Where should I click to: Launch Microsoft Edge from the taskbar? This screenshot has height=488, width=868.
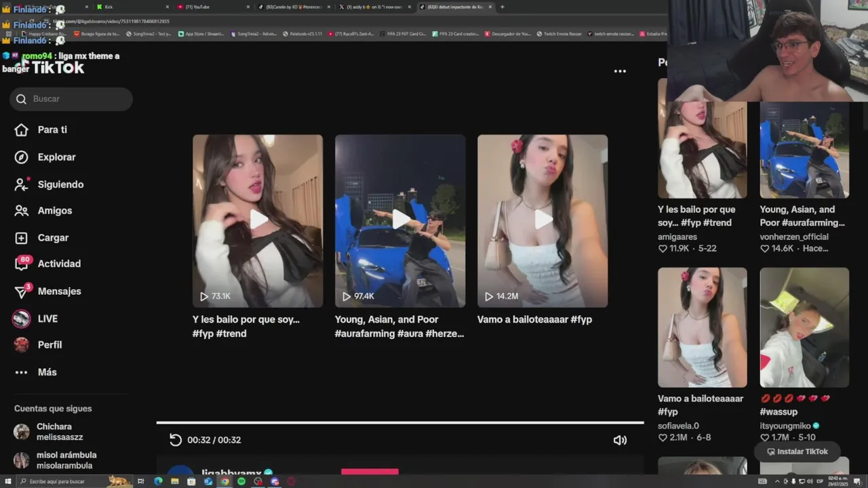click(x=158, y=481)
